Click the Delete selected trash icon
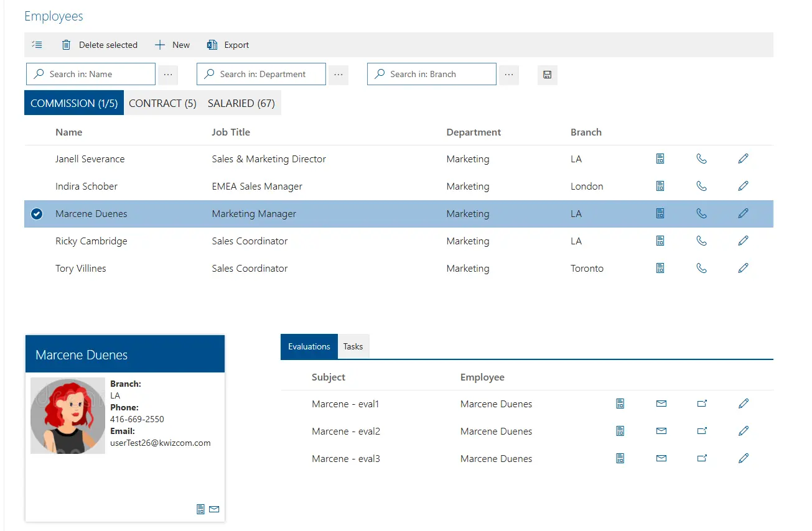Viewport: 812px width, 531px height. click(x=66, y=44)
